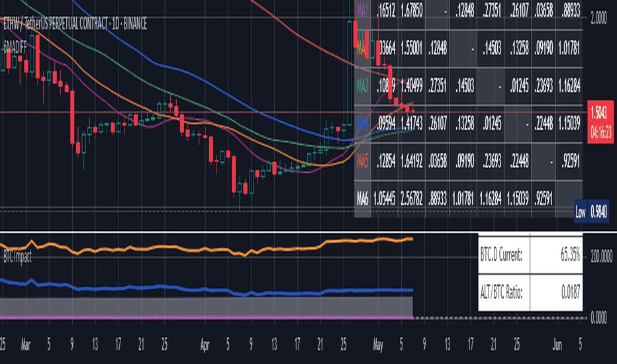
Task: Click the 65.35% value cell
Action: pos(556,254)
